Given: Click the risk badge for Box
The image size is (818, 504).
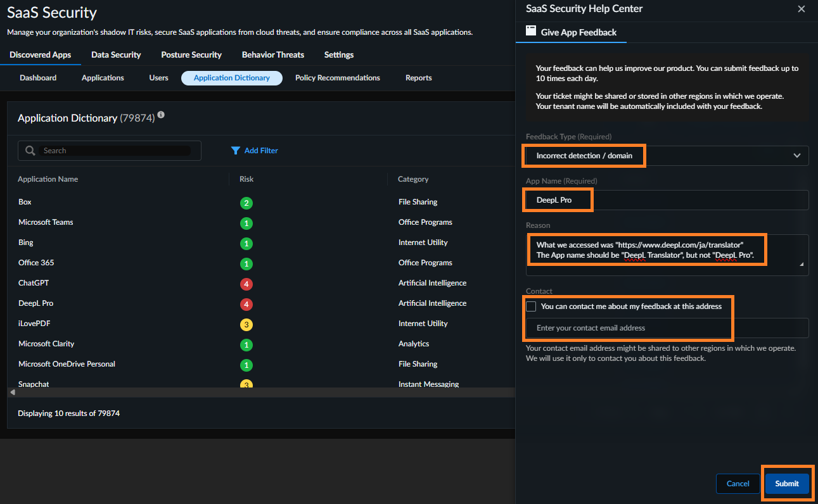Looking at the screenshot, I should (246, 203).
